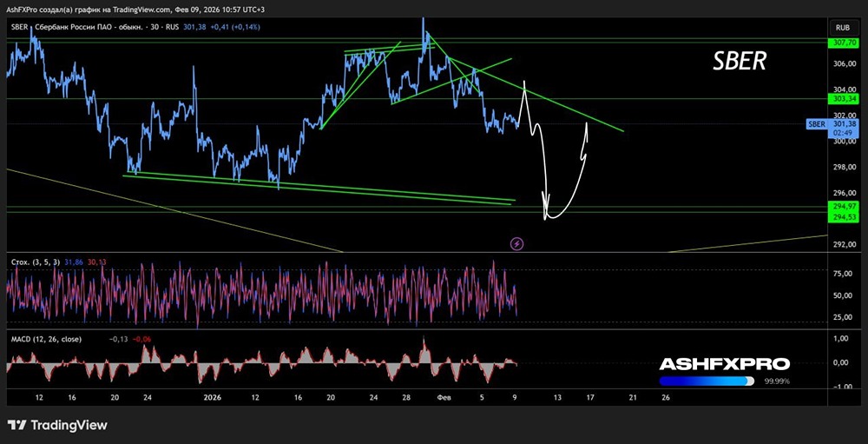This screenshot has height=444, width=868.
Task: Click the 21 date label on time axis
Action: pyautogui.click(x=633, y=397)
